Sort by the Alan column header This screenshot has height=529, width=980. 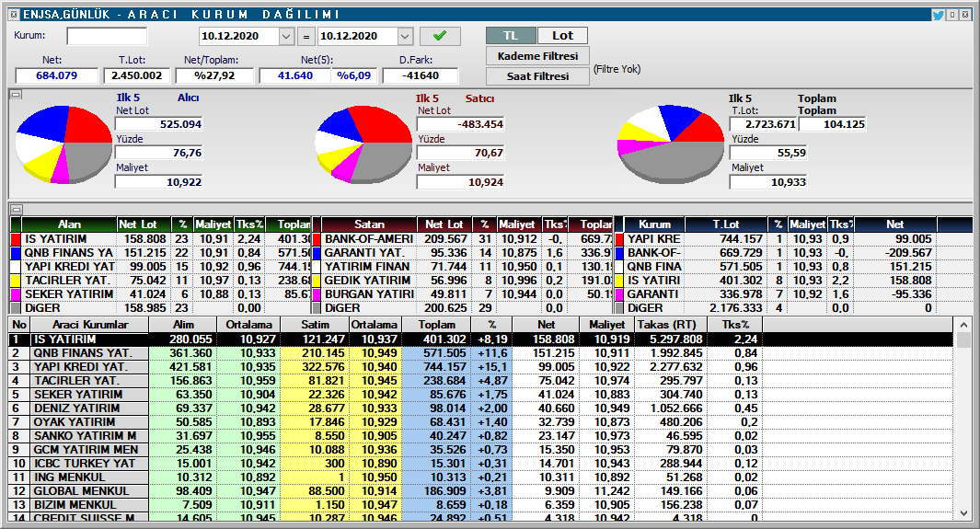[69, 224]
